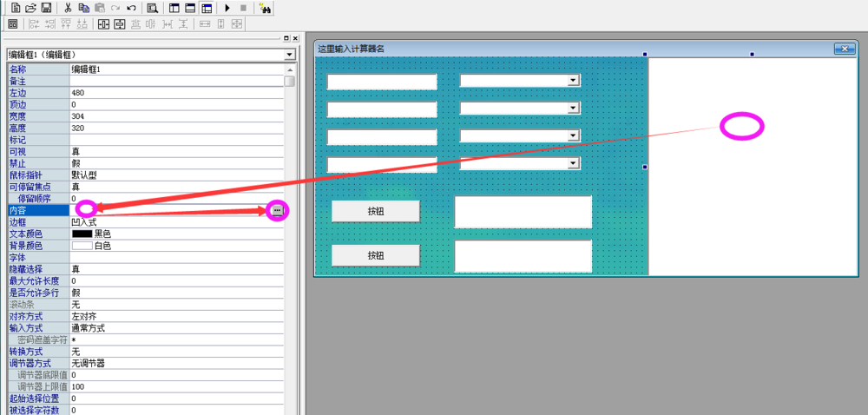Select the 输入方式 value 通常方式

click(x=89, y=328)
